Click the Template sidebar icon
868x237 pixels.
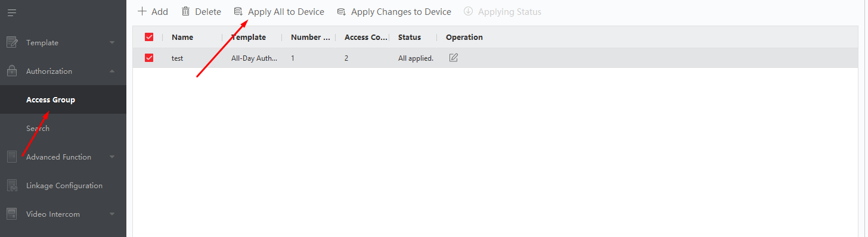click(x=12, y=43)
